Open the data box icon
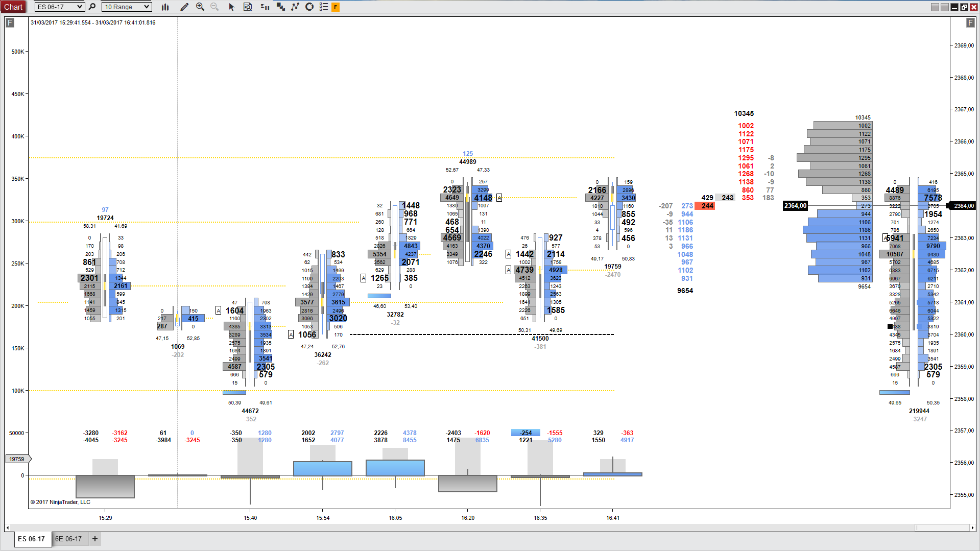The width and height of the screenshot is (980, 551). 248,7
